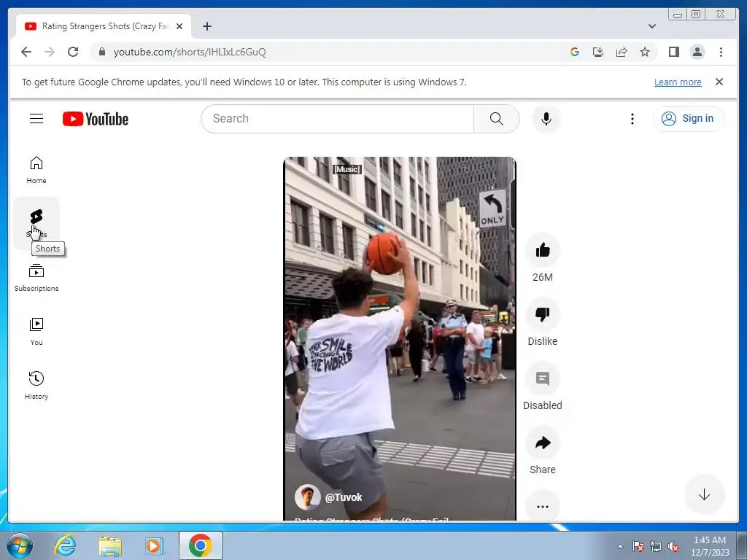Show hidden tray icons arrow

(x=620, y=546)
